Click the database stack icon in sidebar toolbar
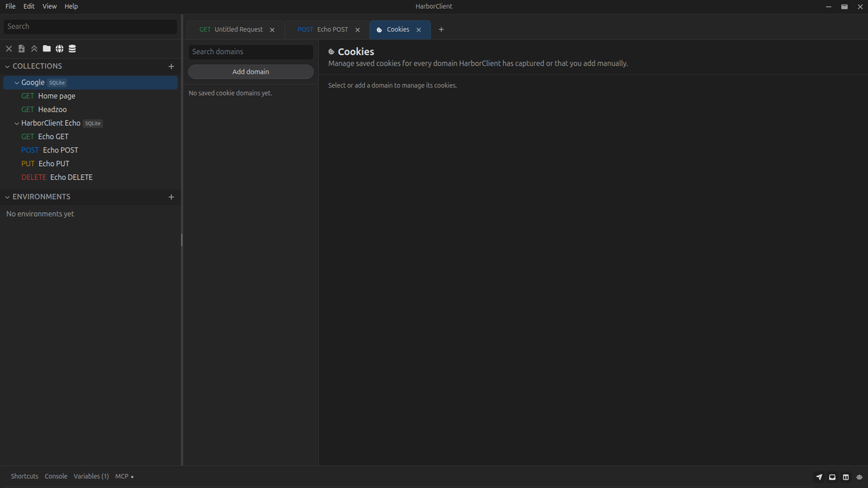 pyautogui.click(x=73, y=49)
